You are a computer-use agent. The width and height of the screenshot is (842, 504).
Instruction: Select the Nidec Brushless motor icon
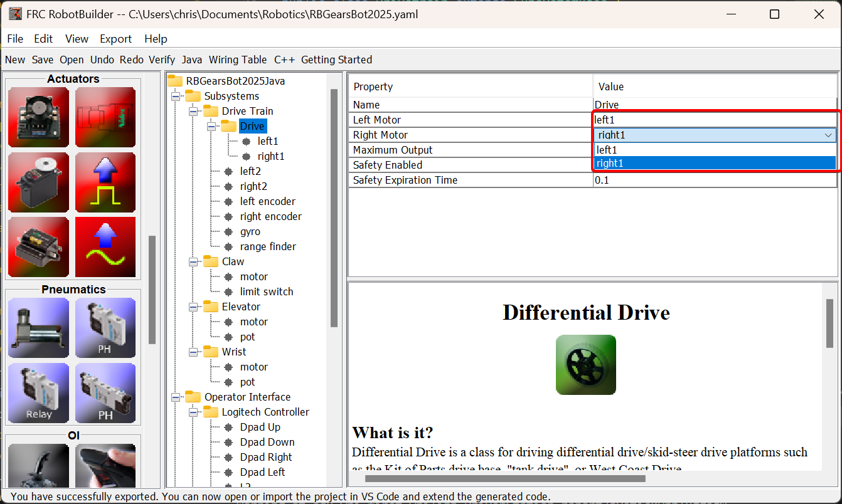click(x=105, y=118)
